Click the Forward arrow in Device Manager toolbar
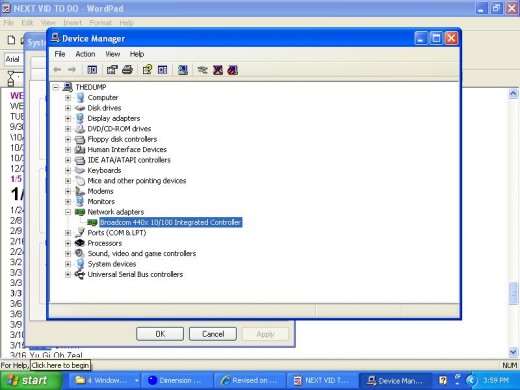The width and height of the screenshot is (520, 390). click(72, 70)
